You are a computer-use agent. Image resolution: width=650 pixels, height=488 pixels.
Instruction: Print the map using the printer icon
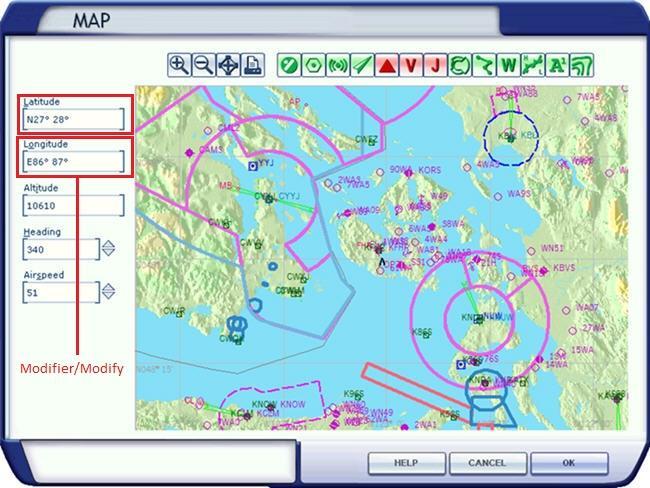click(252, 65)
